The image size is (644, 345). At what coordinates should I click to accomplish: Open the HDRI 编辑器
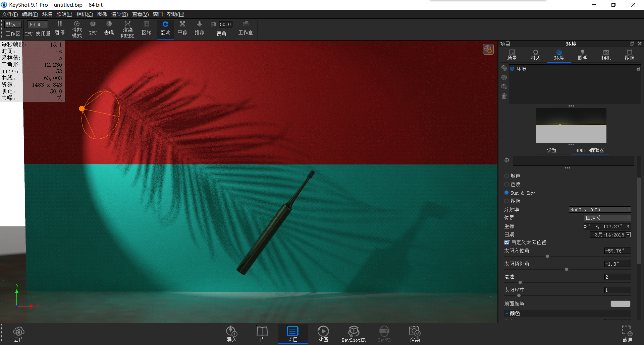(590, 150)
